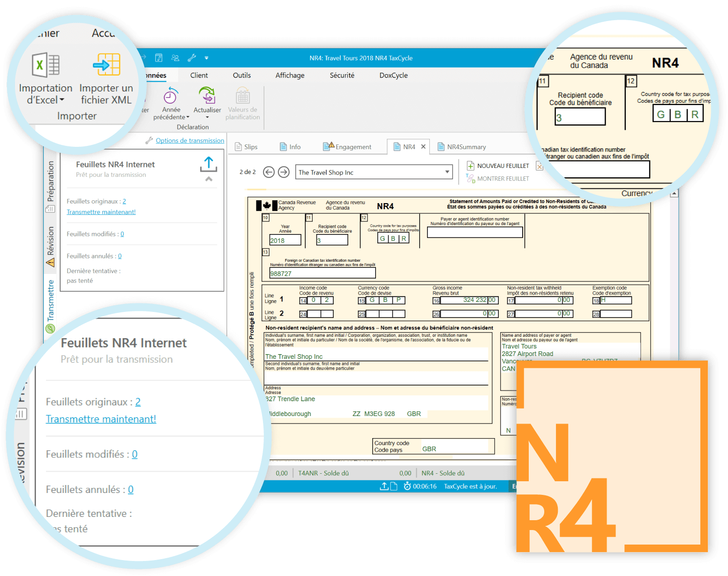
Task: Click the Year field containing 2018
Action: (285, 240)
